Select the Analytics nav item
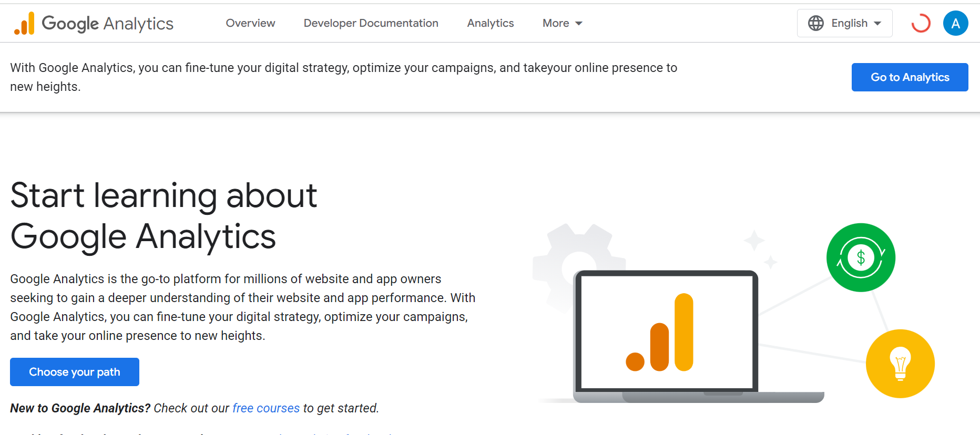This screenshot has height=435, width=980. pyautogui.click(x=490, y=23)
